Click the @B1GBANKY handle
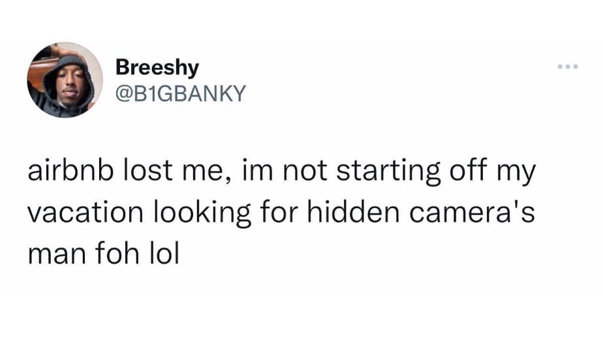The image size is (603, 364). (x=179, y=94)
